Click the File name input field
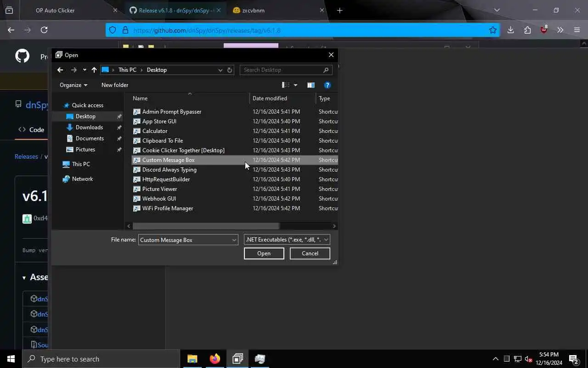588x368 pixels. coord(184,240)
